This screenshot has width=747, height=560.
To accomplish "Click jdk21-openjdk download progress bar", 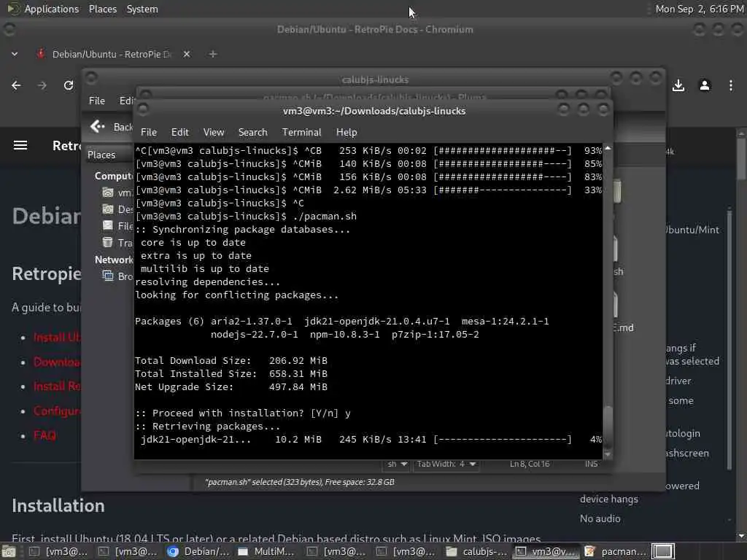I will (502, 440).
